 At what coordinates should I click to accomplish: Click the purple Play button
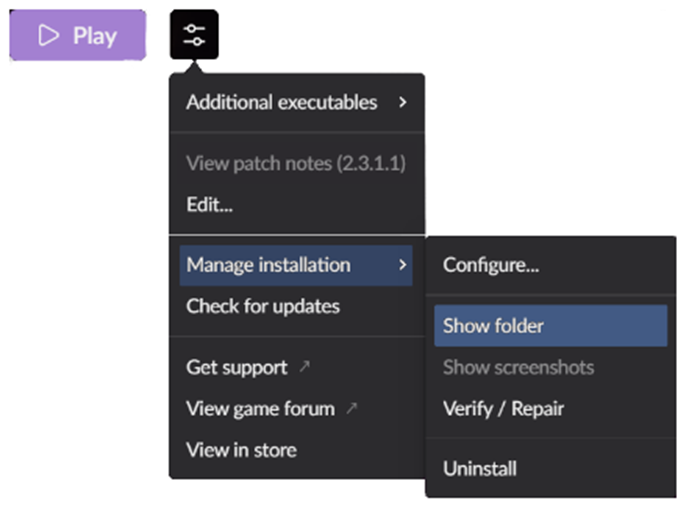coord(78,36)
